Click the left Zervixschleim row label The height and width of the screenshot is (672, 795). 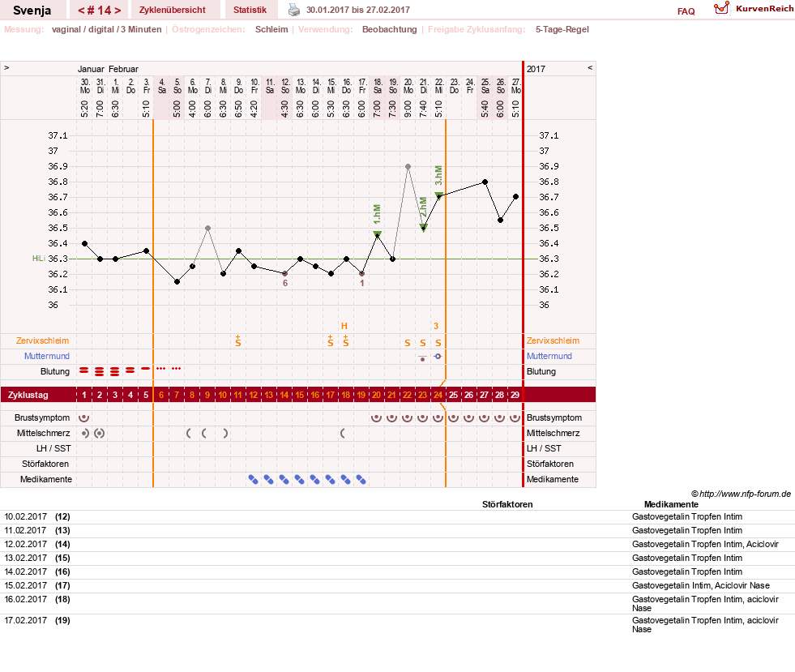pyautogui.click(x=43, y=340)
